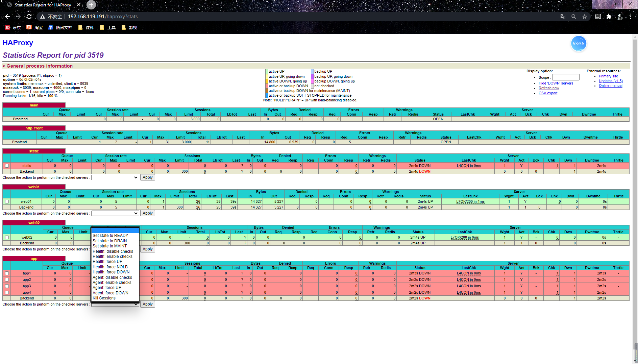Click the extension icon left of puzzle piece
Screen dimensions: 638x364
coord(598,17)
